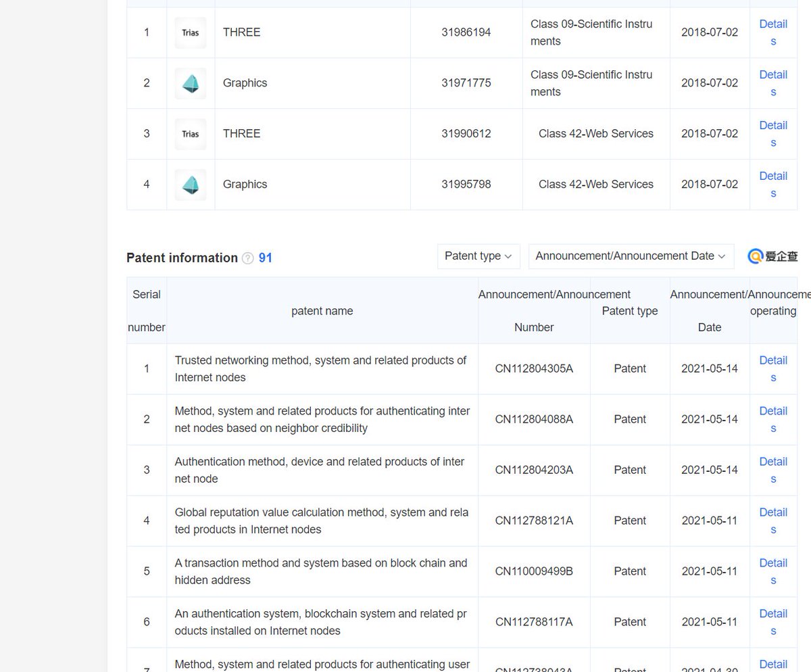This screenshot has height=672, width=811.
Task: Open Details for trademark 31986194
Action: pyautogui.click(x=773, y=32)
